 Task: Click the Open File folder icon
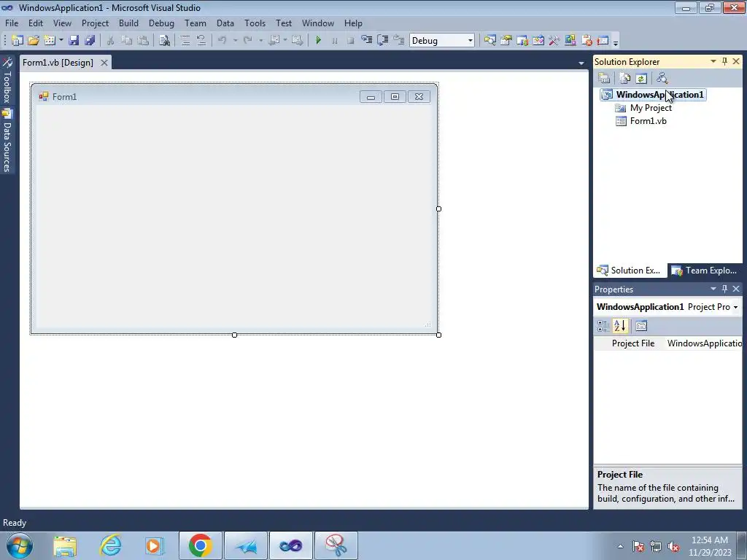coord(34,41)
